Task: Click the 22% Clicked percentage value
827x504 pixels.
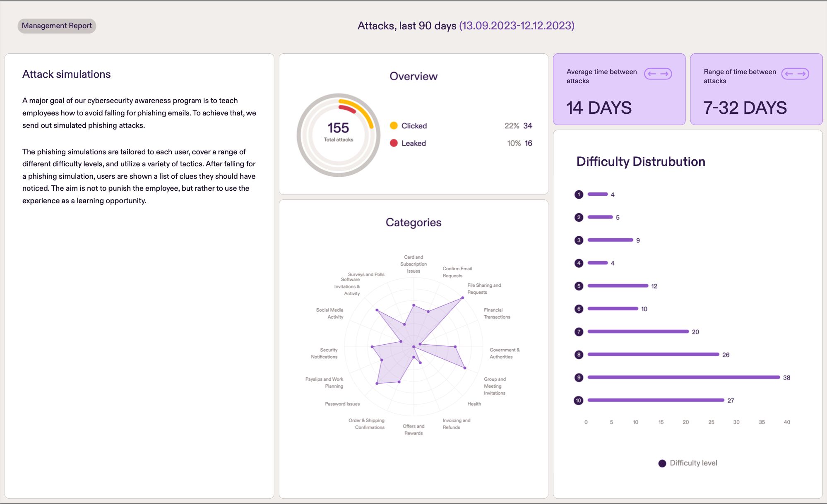Action: point(512,126)
